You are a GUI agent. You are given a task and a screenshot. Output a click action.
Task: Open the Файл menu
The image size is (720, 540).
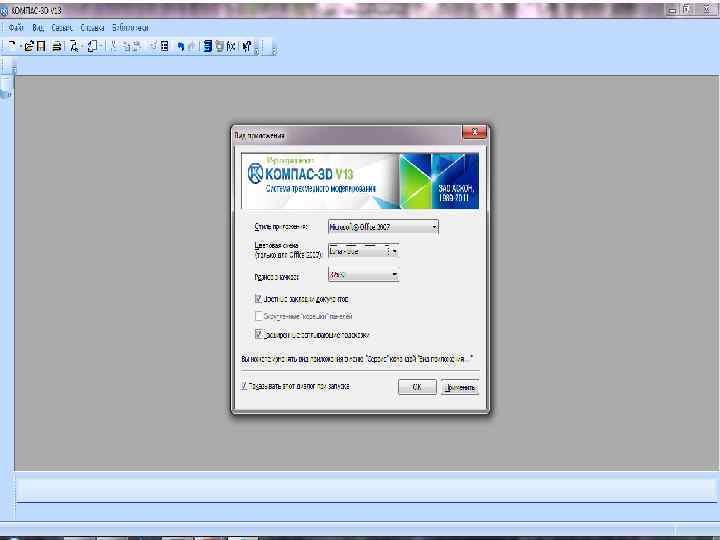coord(16,28)
